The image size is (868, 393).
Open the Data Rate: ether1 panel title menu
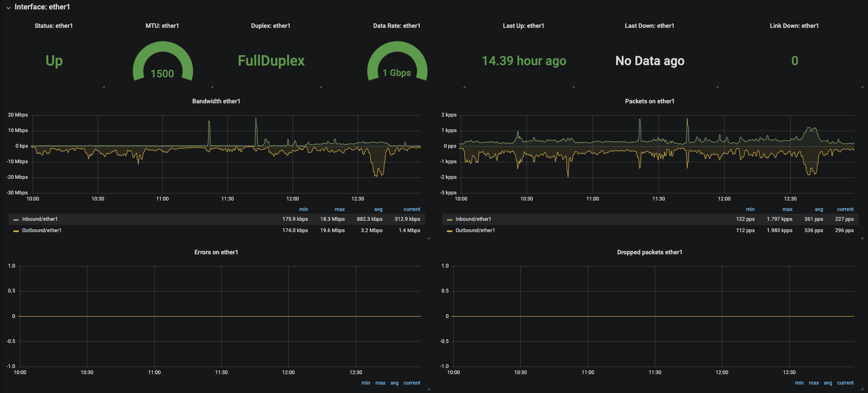[397, 26]
